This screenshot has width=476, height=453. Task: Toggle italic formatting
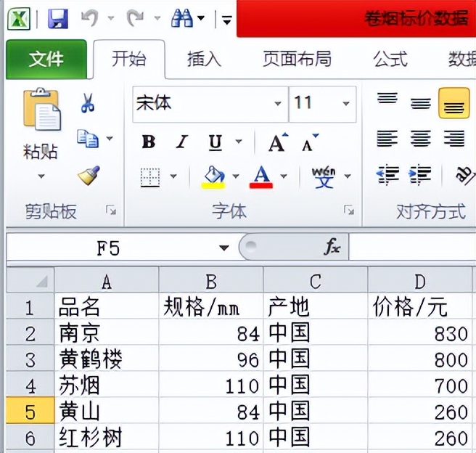[182, 142]
